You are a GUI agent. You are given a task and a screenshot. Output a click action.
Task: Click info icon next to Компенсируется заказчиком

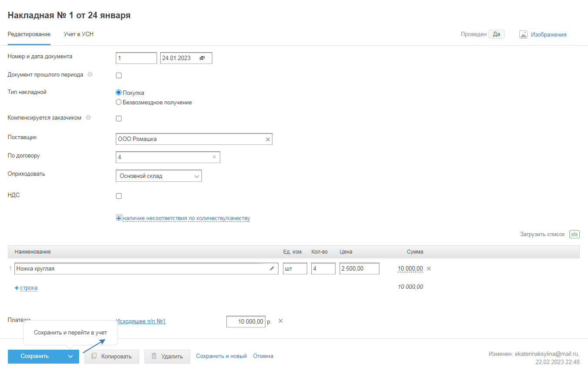pyautogui.click(x=88, y=117)
